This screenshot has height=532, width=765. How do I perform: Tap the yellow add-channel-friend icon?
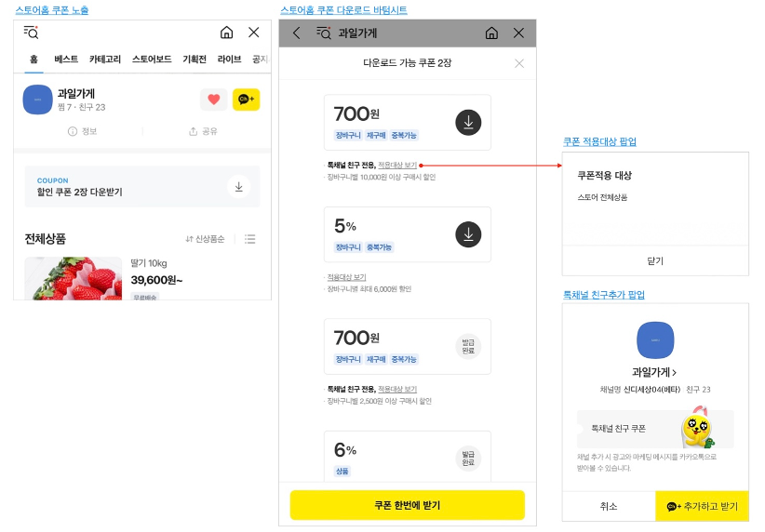tap(246, 100)
